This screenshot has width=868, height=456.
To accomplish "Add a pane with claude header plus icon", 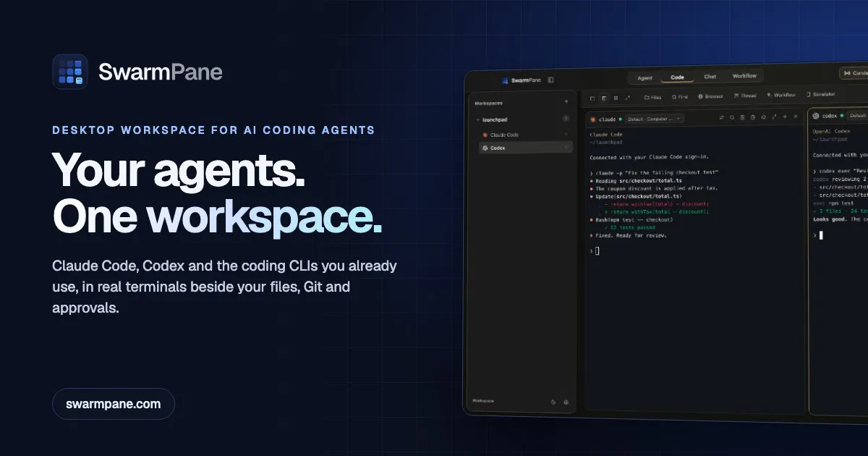I will tap(785, 117).
